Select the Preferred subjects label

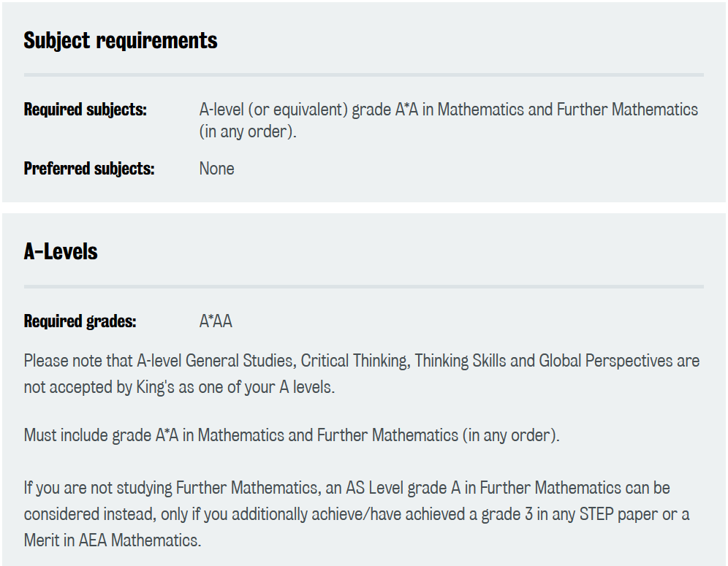tap(89, 169)
